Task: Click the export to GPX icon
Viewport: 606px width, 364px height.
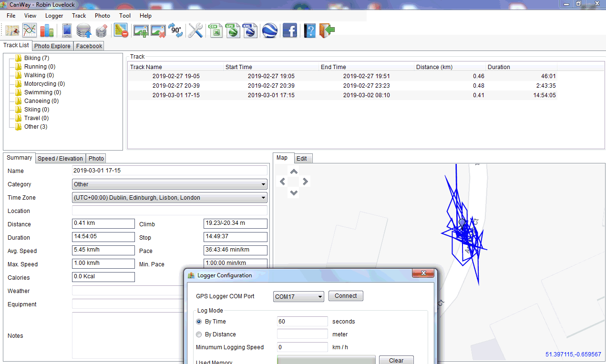Action: pyautogui.click(x=233, y=31)
